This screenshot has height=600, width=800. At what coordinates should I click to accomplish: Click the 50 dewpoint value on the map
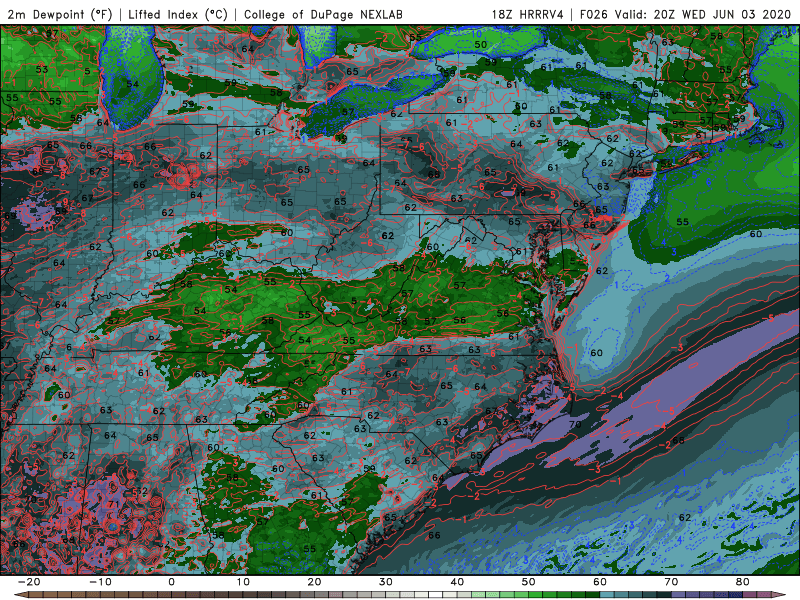(481, 44)
